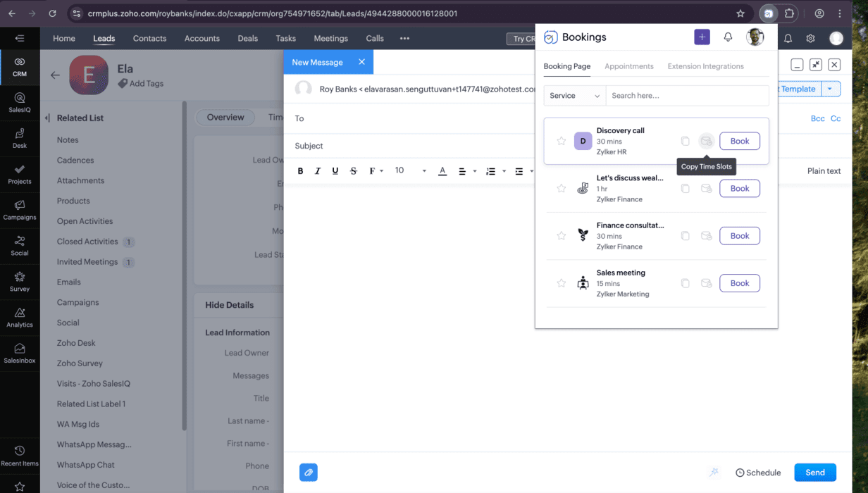
Task: Collapse the Related List panel
Action: [x=47, y=118]
